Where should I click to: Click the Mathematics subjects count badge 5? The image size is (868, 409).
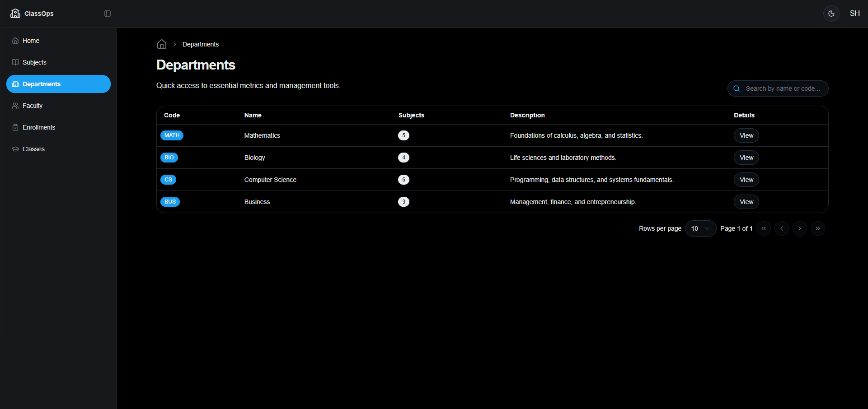[404, 135]
